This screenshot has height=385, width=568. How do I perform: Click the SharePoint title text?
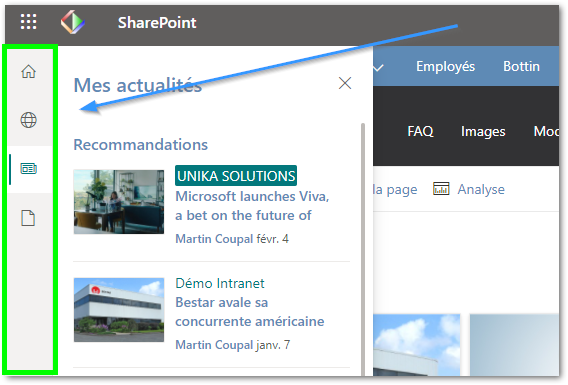click(157, 22)
